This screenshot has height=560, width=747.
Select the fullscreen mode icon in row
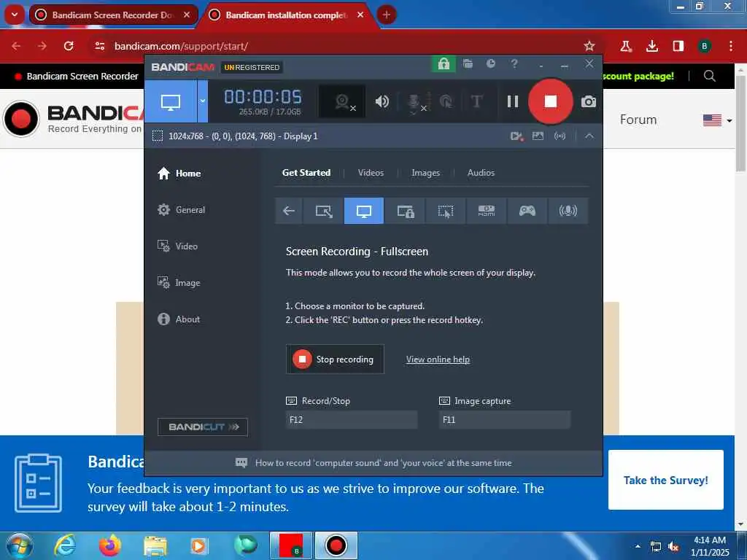[364, 211]
